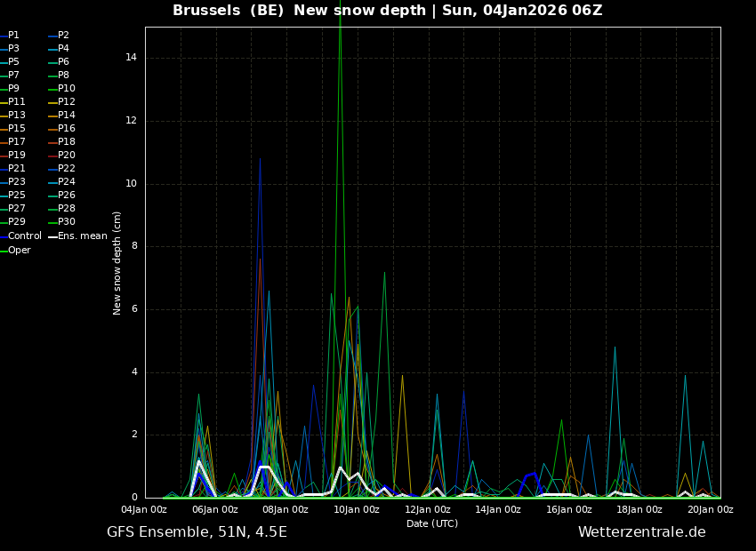The image size is (756, 551).
Task: Click the P29 legend entry
Action: (x=12, y=222)
